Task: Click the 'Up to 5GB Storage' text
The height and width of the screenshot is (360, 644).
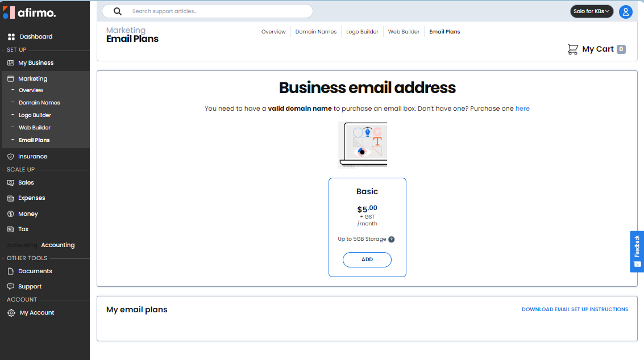Action: [x=362, y=239]
